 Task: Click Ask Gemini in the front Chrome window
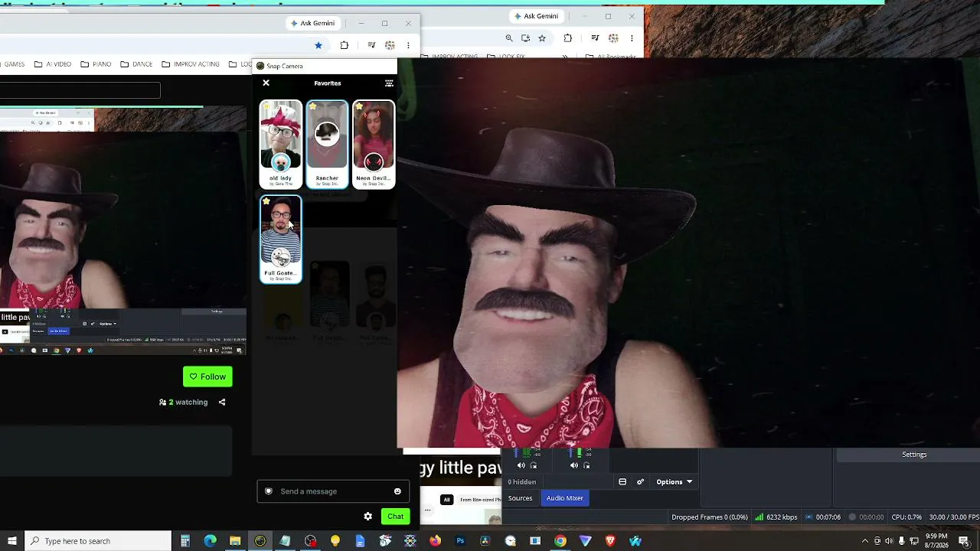click(312, 23)
